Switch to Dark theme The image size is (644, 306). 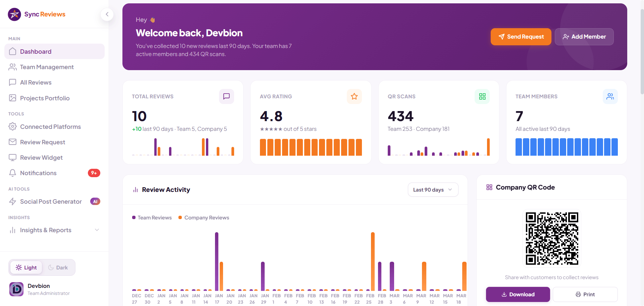[x=58, y=267]
